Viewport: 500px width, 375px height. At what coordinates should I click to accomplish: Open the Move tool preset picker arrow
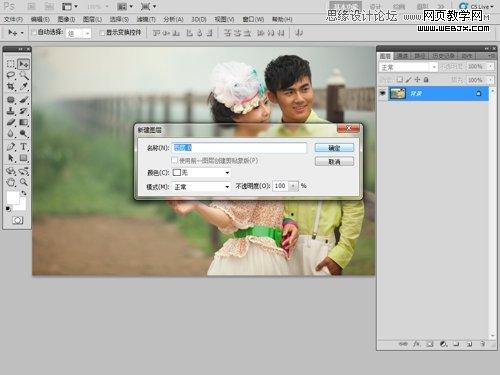[x=22, y=33]
